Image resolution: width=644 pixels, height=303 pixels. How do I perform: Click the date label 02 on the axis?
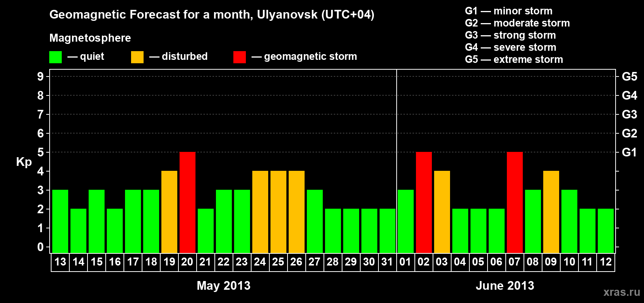[x=424, y=262]
